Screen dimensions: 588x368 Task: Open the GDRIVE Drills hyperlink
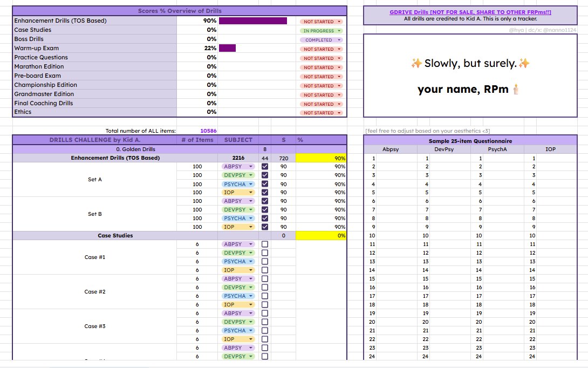coord(470,12)
